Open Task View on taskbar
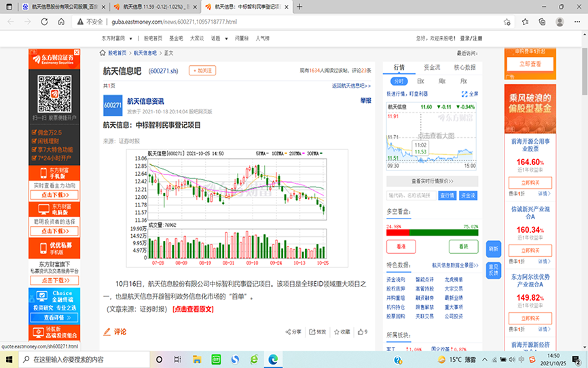588x368 pixels. click(x=178, y=360)
